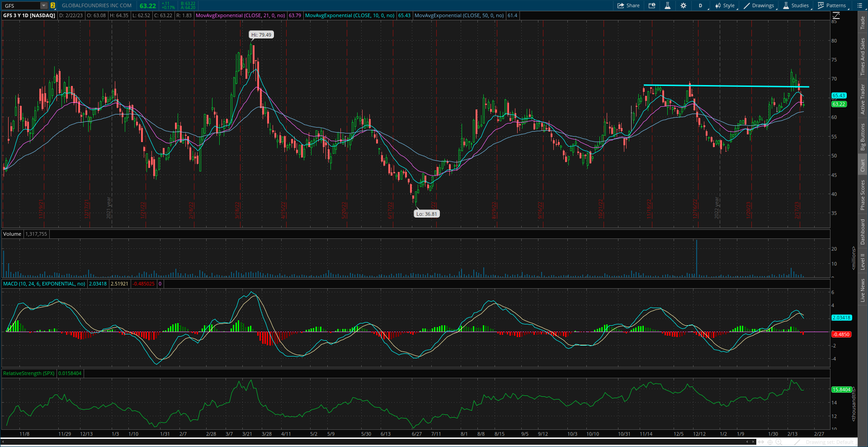868x447 pixels.
Task: Switch to Dashboard side tab
Action: [x=863, y=232]
